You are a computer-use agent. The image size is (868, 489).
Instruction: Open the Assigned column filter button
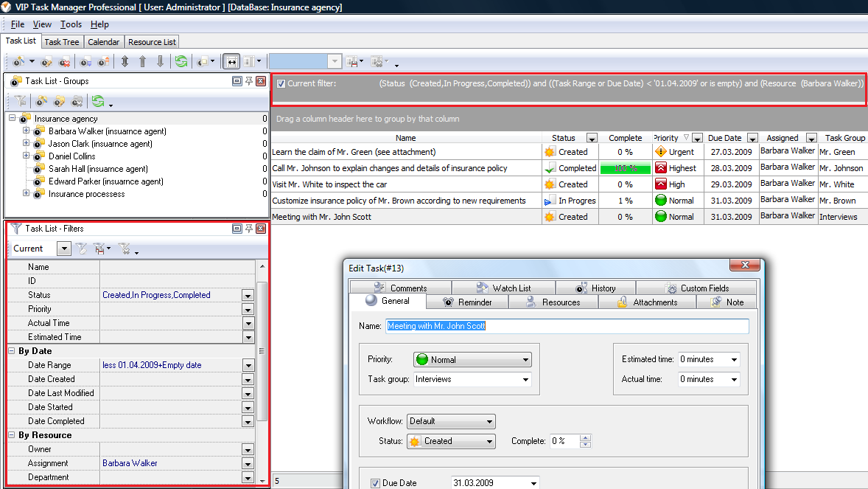click(811, 138)
